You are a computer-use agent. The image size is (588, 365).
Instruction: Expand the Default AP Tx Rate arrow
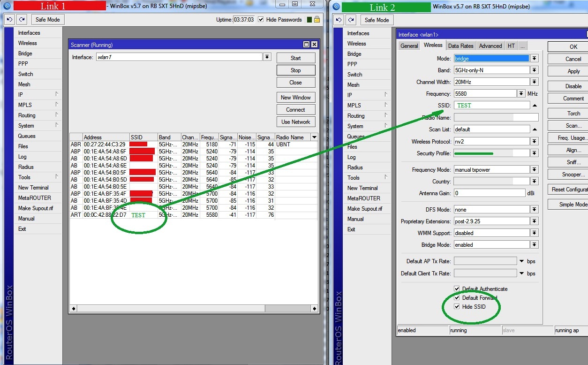[x=522, y=261]
